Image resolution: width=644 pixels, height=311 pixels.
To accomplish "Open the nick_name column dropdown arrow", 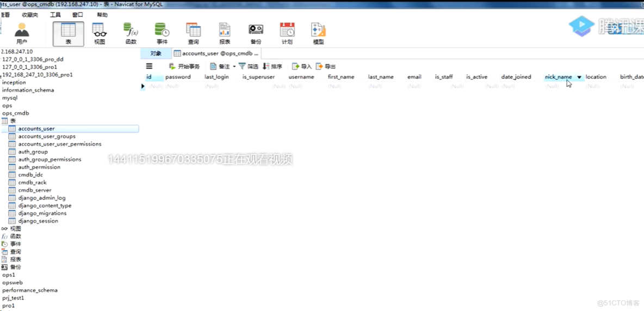I will (579, 77).
